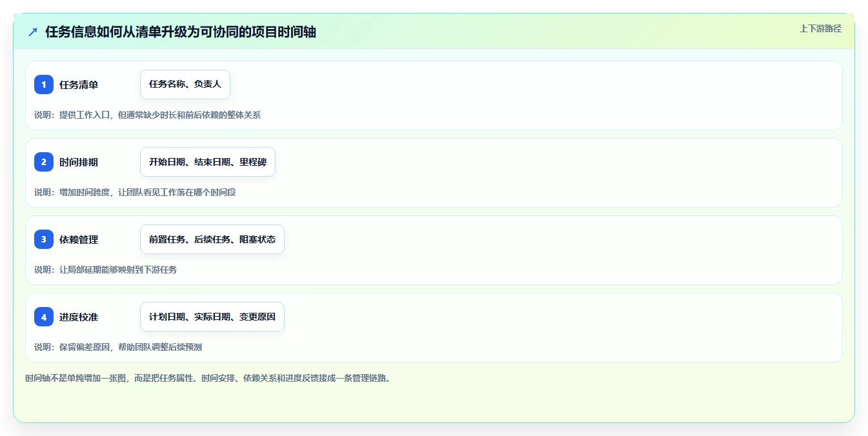This screenshot has width=868, height=436.
Task: Select the 前置任务、后续任务、阻塞状态 chip
Action: [212, 239]
